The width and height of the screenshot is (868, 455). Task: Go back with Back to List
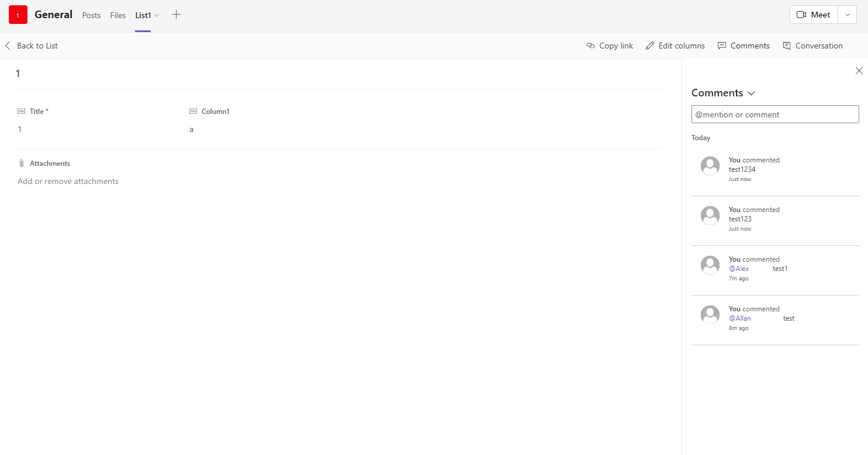31,46
